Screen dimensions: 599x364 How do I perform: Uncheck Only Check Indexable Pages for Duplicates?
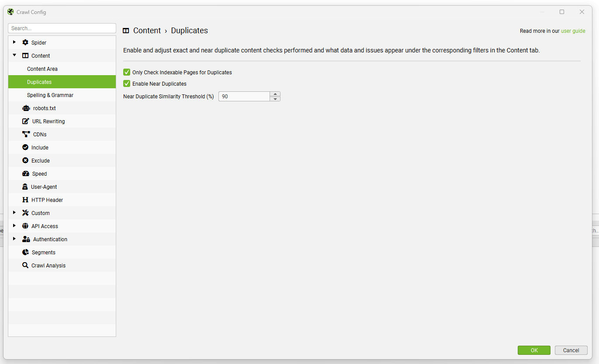tap(127, 72)
